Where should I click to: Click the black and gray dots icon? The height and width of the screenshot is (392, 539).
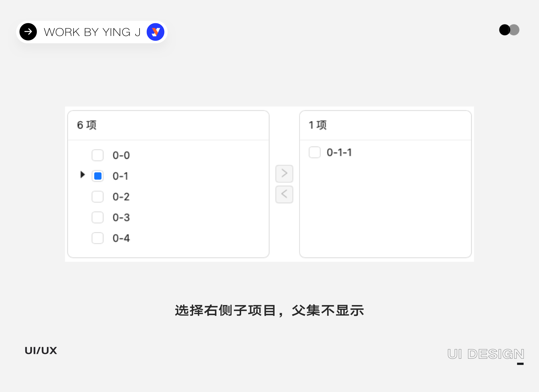509,30
